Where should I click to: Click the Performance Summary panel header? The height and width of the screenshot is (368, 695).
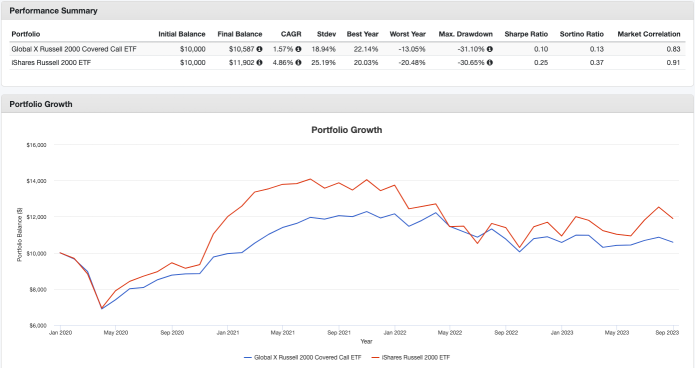pyautogui.click(x=348, y=11)
